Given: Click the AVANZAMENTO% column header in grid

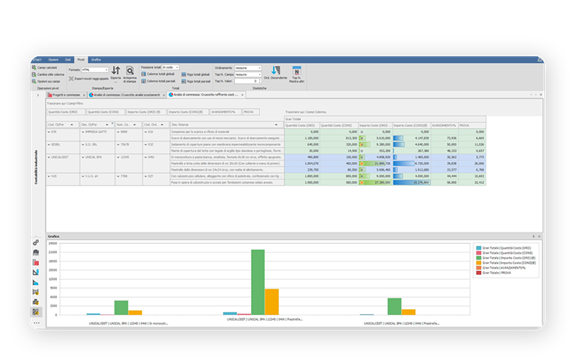Looking at the screenshot, I should point(444,126).
